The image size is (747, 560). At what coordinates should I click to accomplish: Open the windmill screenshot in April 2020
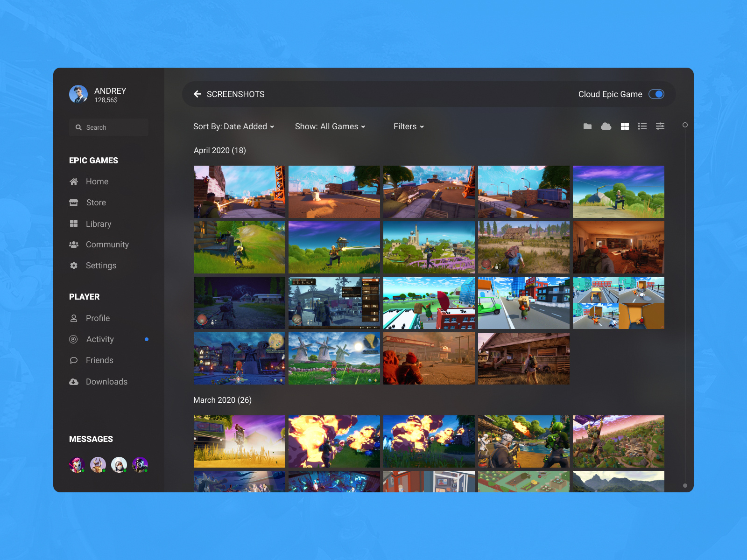pos(334,358)
